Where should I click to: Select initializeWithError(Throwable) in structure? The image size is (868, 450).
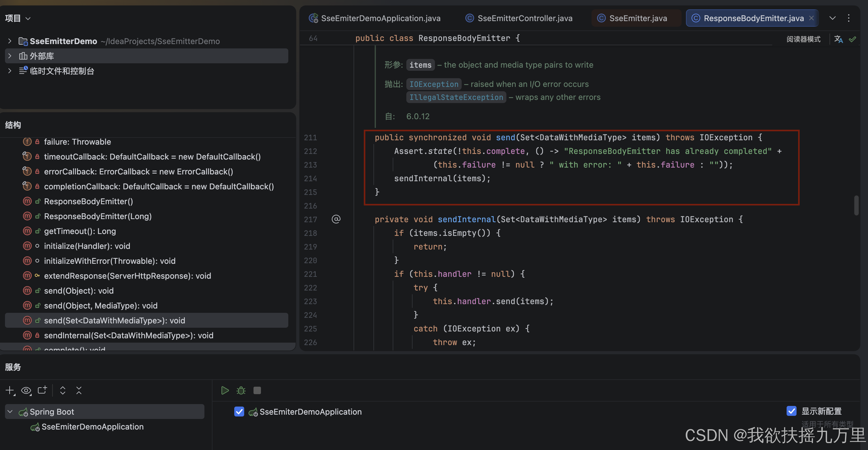pos(110,261)
